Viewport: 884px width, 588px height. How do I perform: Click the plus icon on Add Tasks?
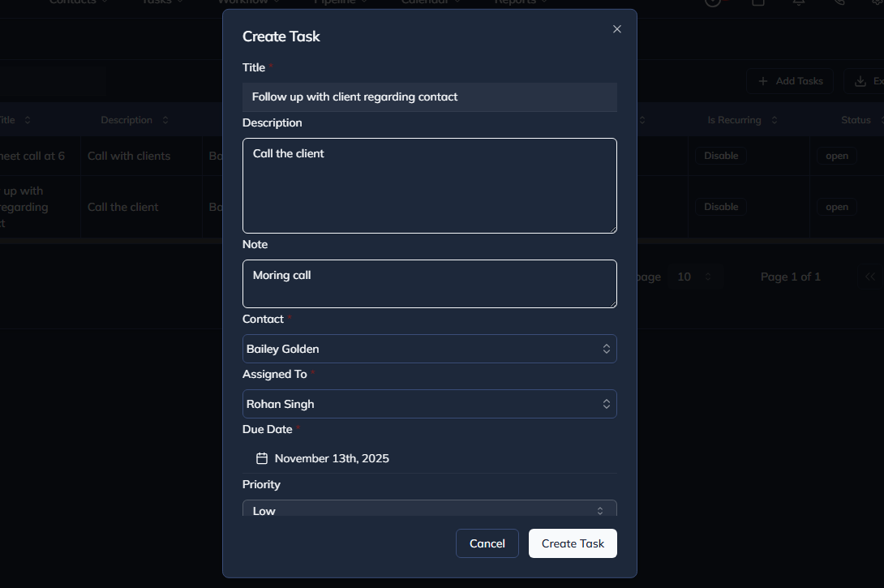[762, 81]
